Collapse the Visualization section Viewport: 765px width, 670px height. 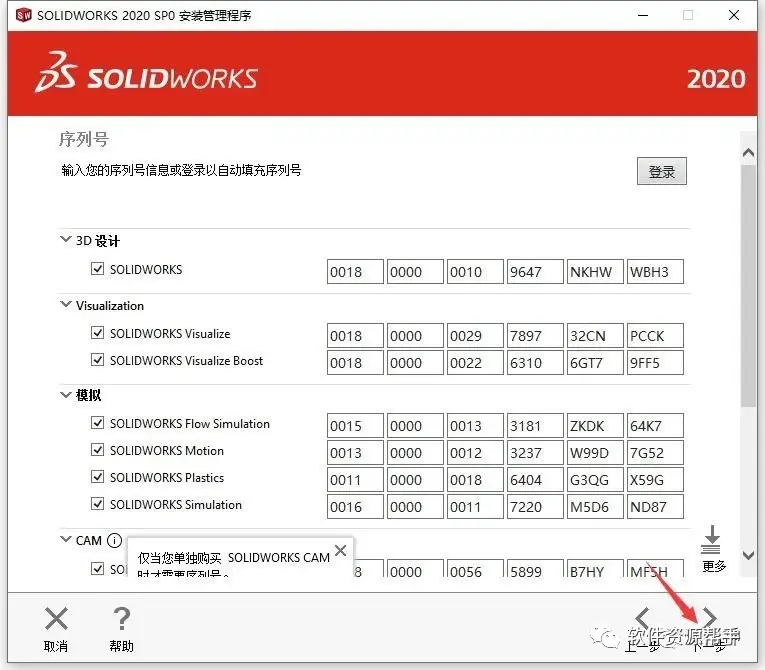pyautogui.click(x=65, y=305)
